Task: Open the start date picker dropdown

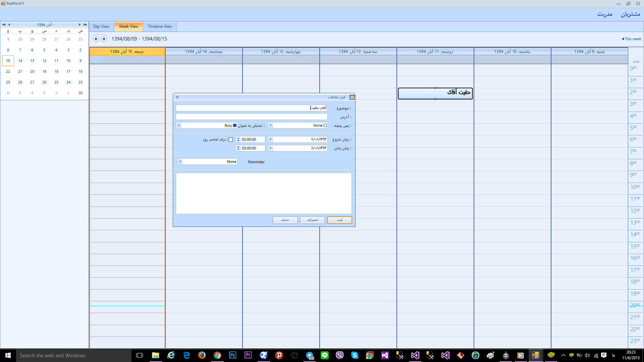Action: (x=270, y=139)
